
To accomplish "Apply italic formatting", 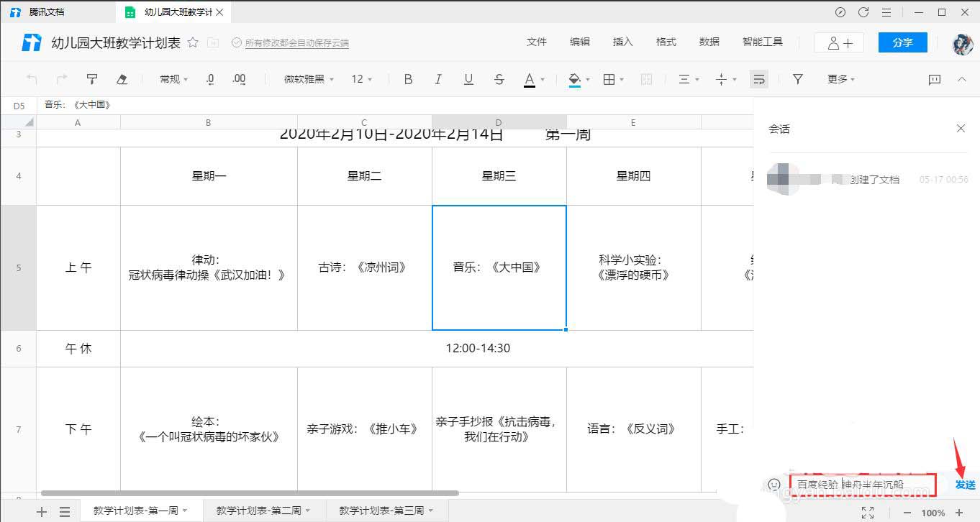I will (x=438, y=79).
